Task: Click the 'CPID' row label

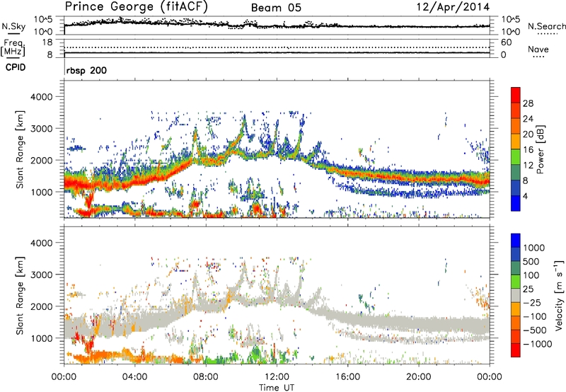Action: click(16, 67)
